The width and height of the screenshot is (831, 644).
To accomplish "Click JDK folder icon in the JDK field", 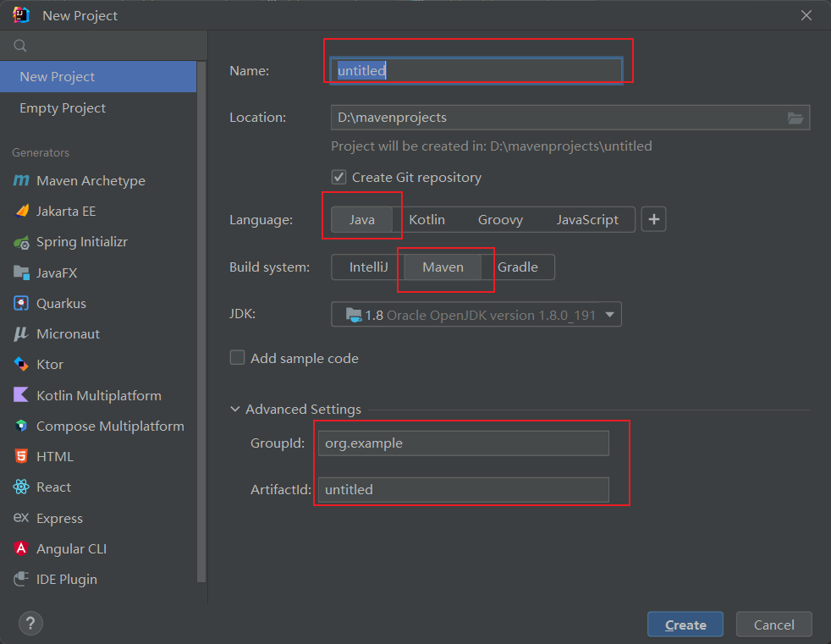I will point(354,315).
